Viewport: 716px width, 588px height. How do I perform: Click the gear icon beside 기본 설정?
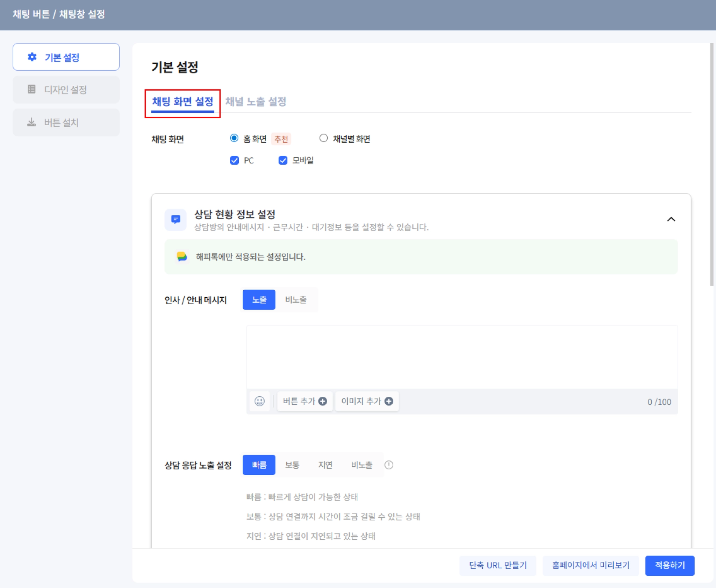32,57
